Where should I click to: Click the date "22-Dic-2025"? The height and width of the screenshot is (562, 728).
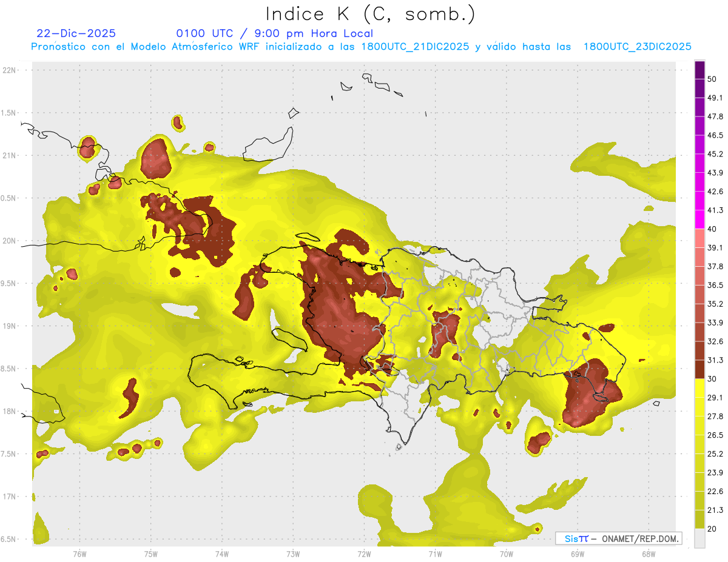[x=76, y=33]
